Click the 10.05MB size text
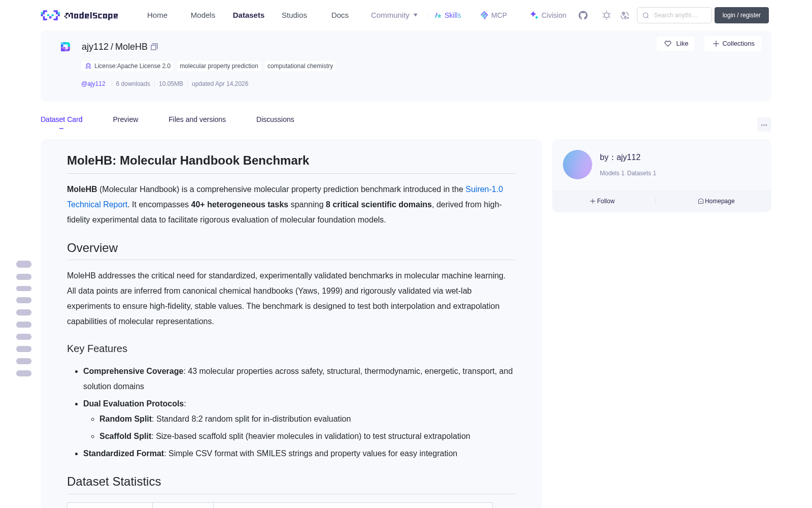Viewport: 812px width, 508px height. (x=171, y=84)
